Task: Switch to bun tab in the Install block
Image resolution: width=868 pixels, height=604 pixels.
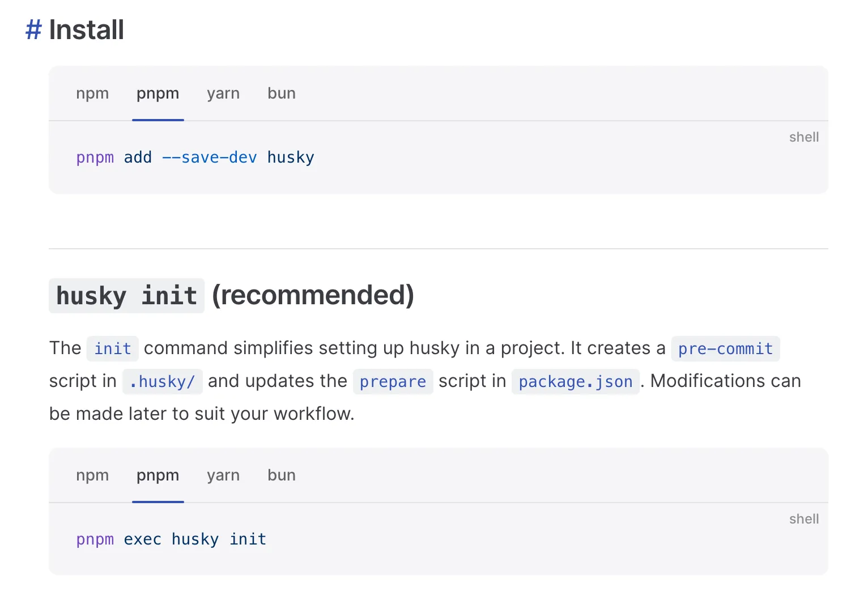Action: point(282,93)
